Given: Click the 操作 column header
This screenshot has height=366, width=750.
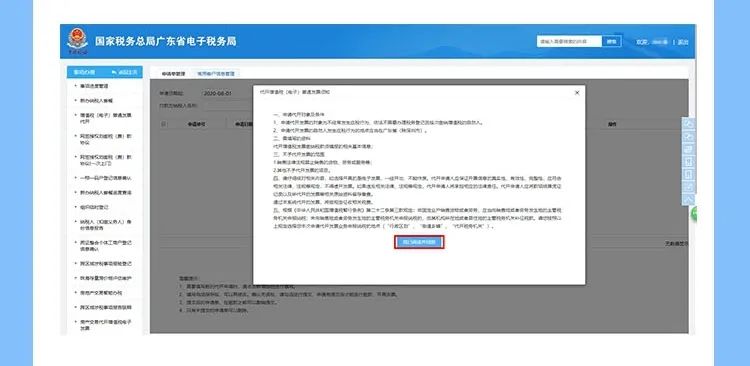Looking at the screenshot, I should click(612, 124).
